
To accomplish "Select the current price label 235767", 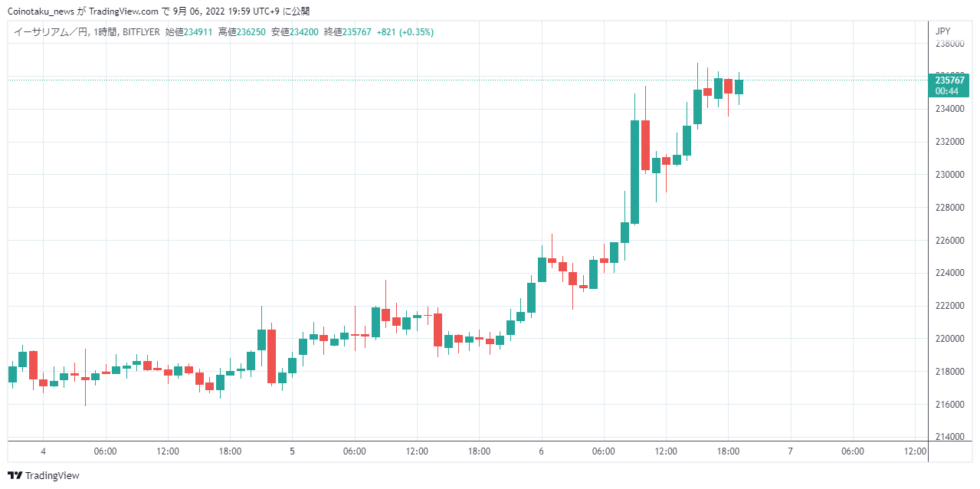I will click(950, 80).
